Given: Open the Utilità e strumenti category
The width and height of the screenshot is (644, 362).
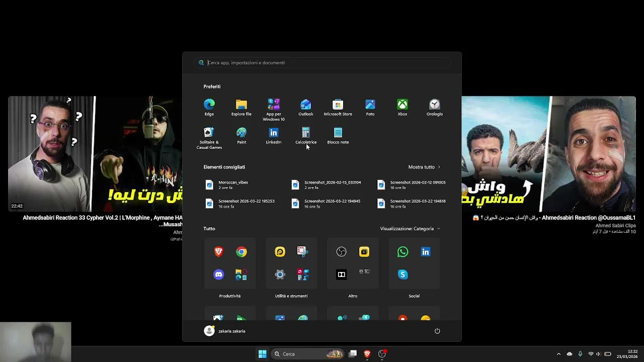Looking at the screenshot, I should click(291, 296).
